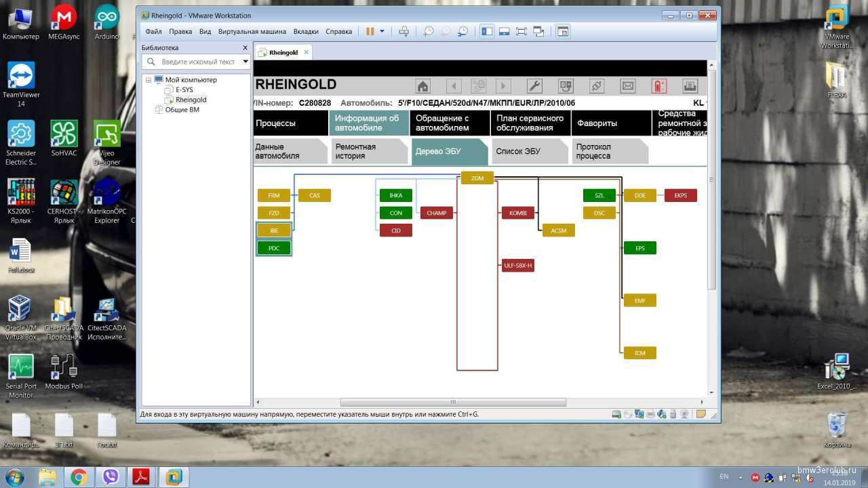Select the CHAMP control unit node

coord(437,213)
